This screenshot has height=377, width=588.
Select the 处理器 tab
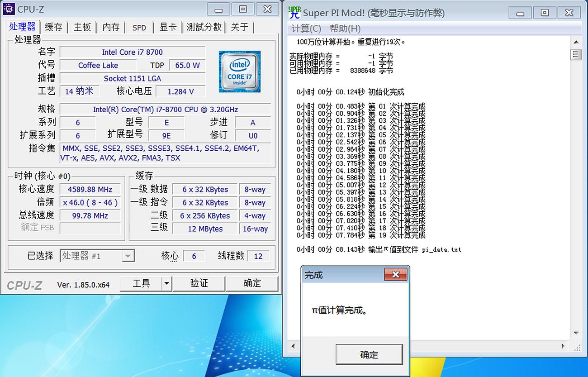pyautogui.click(x=22, y=27)
